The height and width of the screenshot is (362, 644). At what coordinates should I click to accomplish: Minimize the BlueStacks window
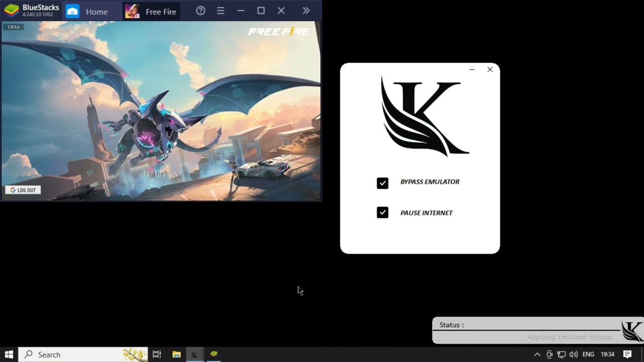pyautogui.click(x=241, y=11)
